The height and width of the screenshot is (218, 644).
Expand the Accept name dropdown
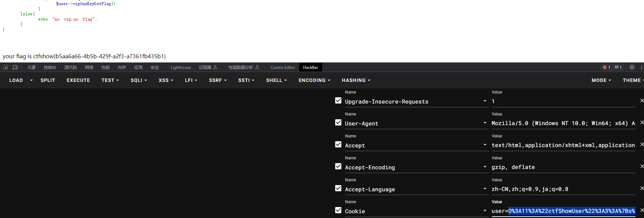(x=485, y=145)
